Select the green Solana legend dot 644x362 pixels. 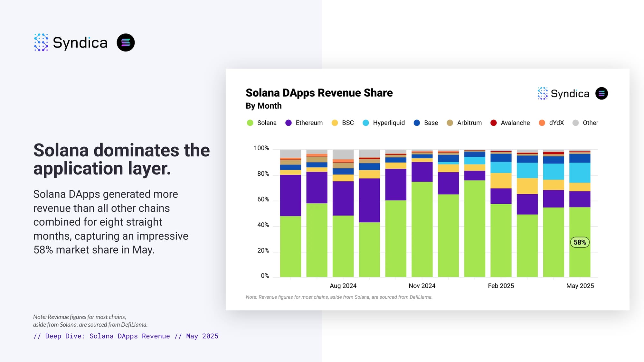coord(250,123)
